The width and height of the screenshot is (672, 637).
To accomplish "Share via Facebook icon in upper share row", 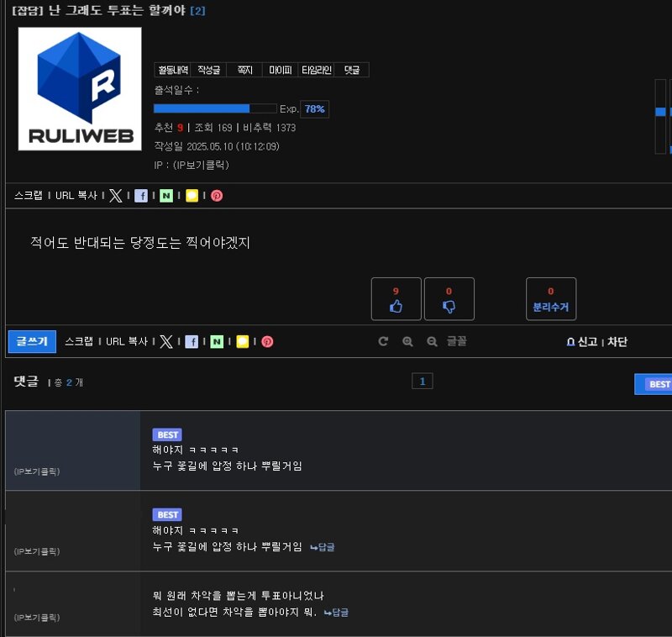I will tap(141, 196).
